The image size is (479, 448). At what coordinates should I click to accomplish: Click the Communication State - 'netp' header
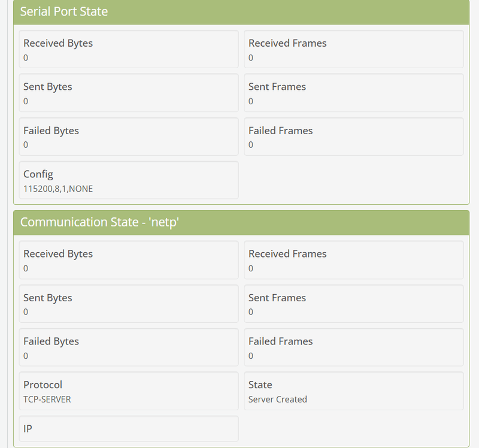[100, 222]
